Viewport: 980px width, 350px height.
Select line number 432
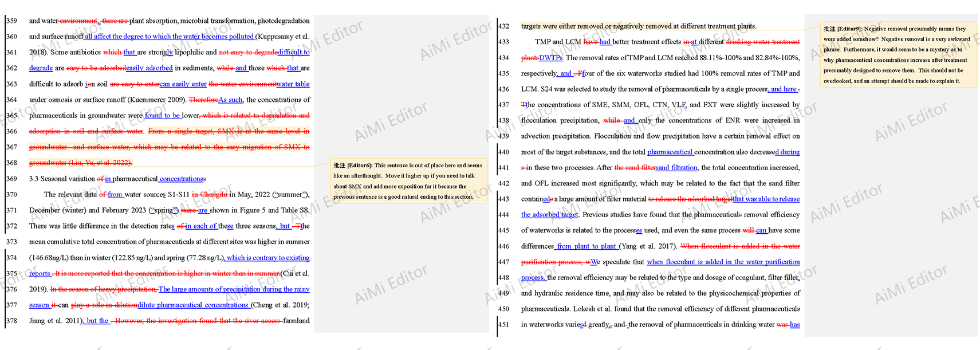point(504,26)
